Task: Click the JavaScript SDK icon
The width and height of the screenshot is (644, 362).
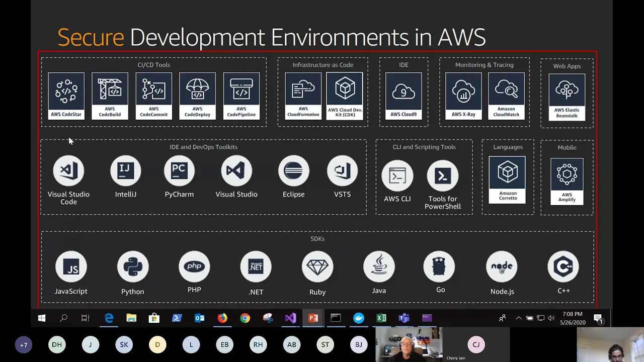Action: [71, 267]
